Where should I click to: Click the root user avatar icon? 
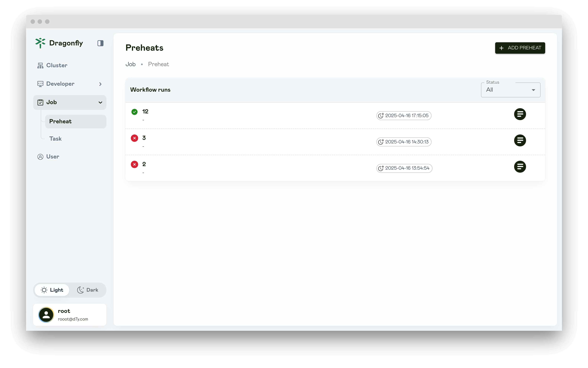click(x=46, y=315)
